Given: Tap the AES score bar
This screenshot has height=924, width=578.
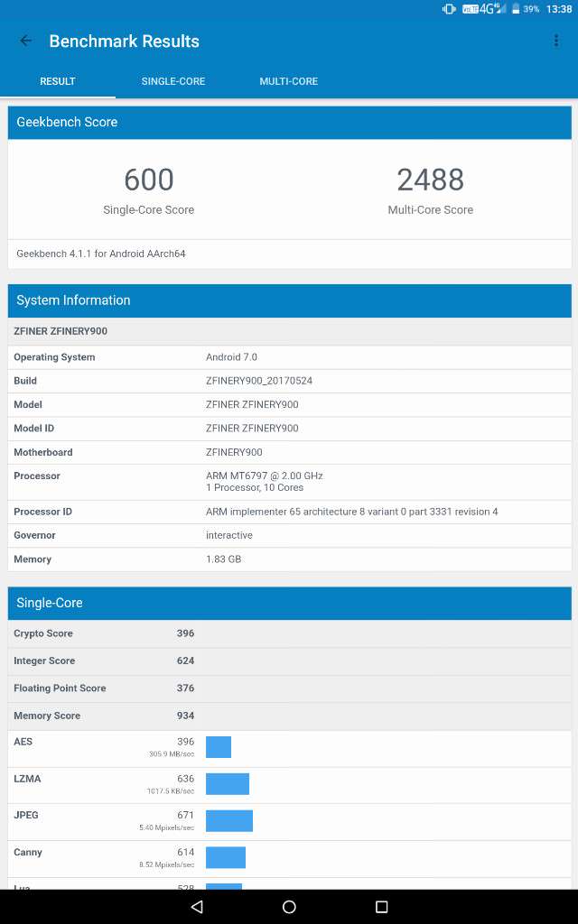Looking at the screenshot, I should [219, 747].
